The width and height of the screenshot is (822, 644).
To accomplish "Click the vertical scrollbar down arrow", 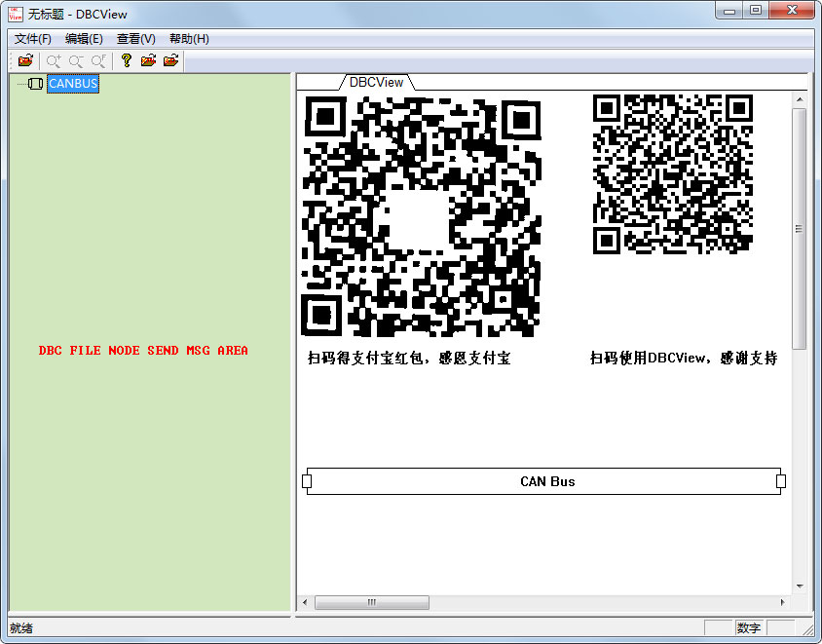I will click(800, 587).
